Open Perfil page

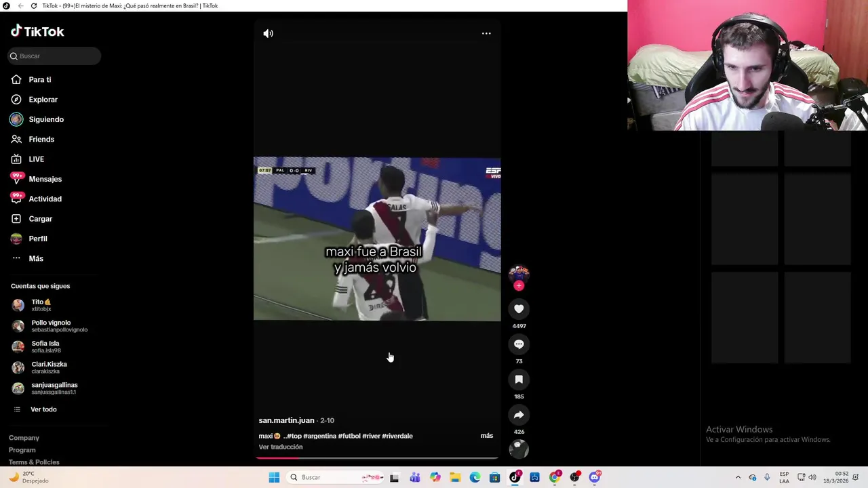37,239
